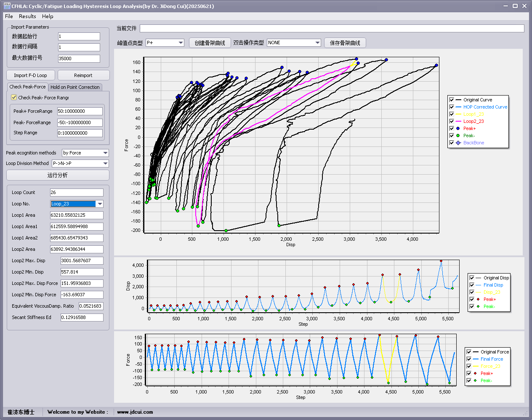Open the Results menu
Image resolution: width=532 pixels, height=420 pixels.
(27, 16)
